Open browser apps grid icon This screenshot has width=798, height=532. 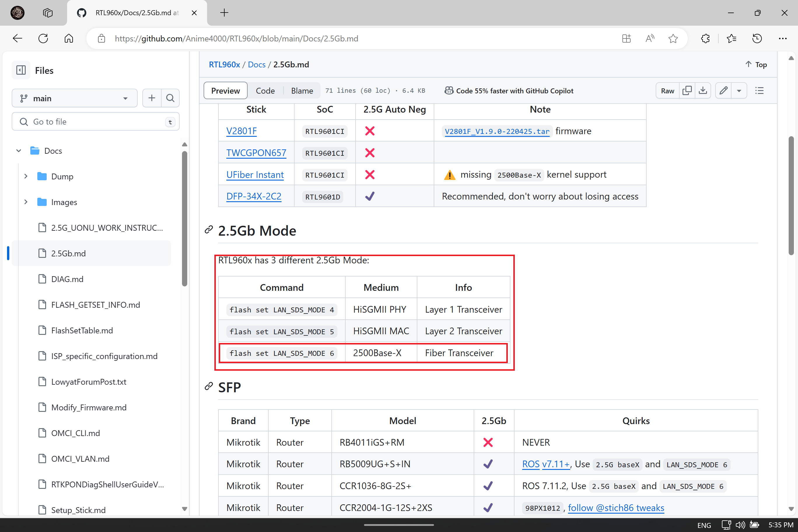(x=626, y=39)
